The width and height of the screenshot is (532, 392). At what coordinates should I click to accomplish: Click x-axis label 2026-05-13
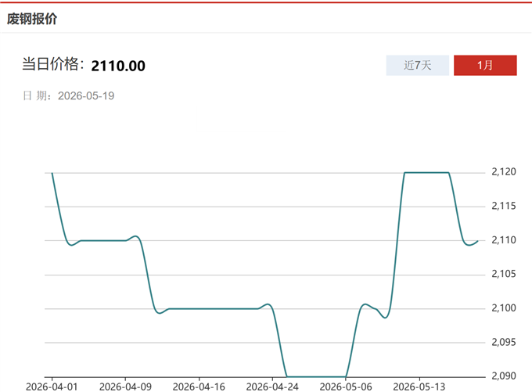click(x=419, y=387)
